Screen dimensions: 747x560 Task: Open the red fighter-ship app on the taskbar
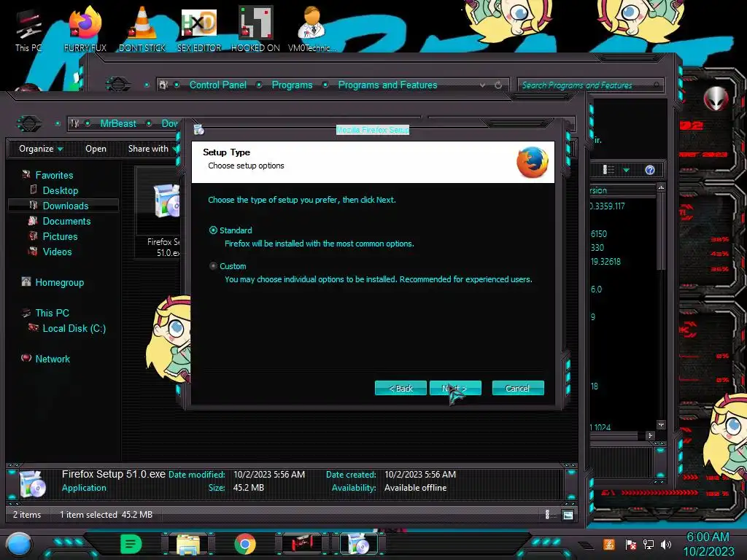pos(301,544)
